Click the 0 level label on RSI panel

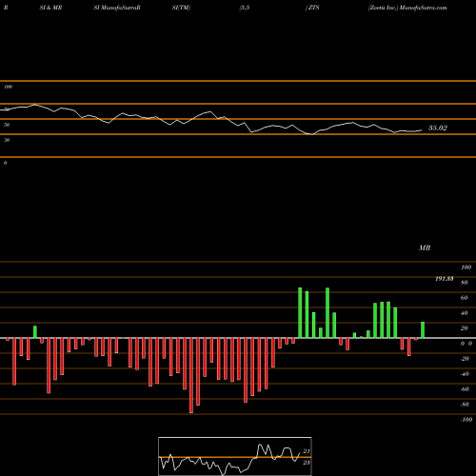click(x=5, y=163)
